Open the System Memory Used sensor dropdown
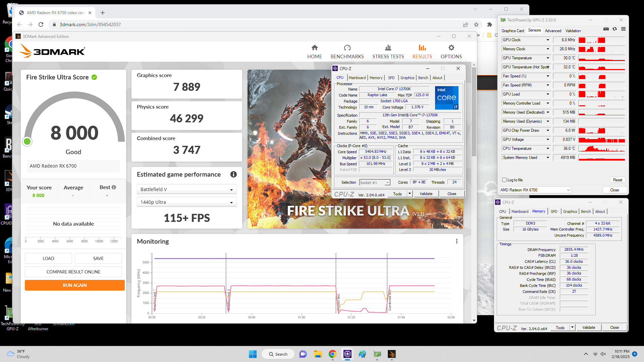This screenshot has height=362, width=644. (548, 158)
